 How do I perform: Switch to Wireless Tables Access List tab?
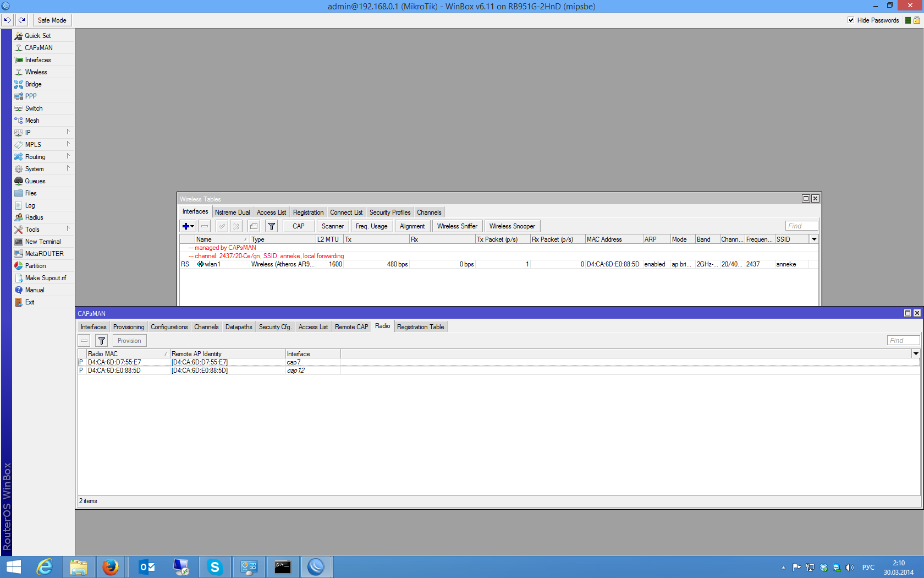tap(271, 212)
